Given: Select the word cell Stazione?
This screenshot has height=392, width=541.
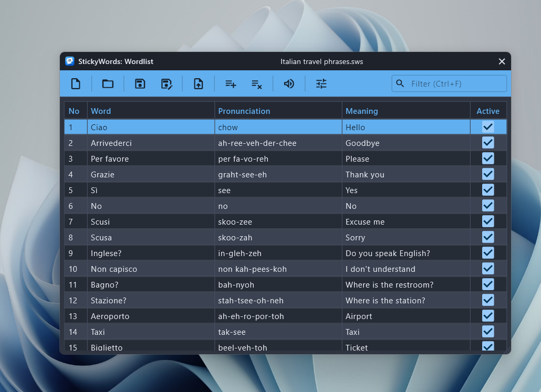Looking at the screenshot, I should 151,301.
